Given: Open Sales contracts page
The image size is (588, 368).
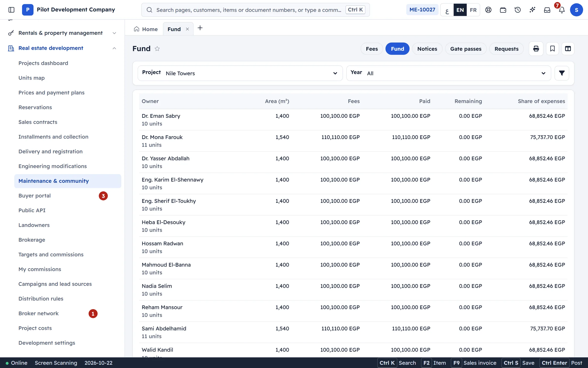Looking at the screenshot, I should pos(68,122).
